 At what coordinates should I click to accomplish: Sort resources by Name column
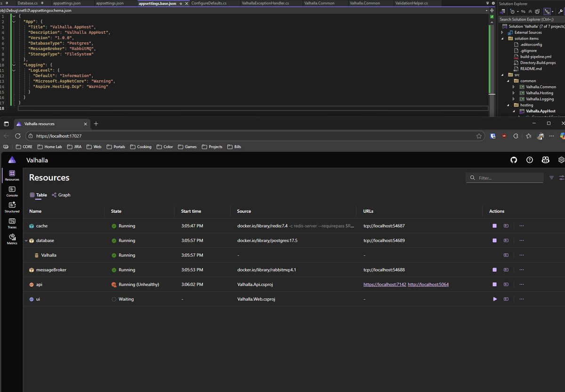point(35,211)
